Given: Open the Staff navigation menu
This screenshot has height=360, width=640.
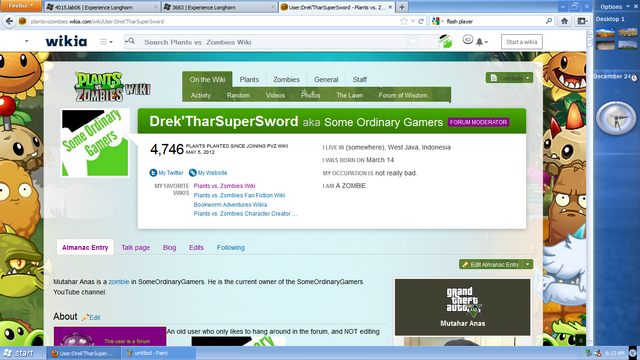Looking at the screenshot, I should coord(359,79).
